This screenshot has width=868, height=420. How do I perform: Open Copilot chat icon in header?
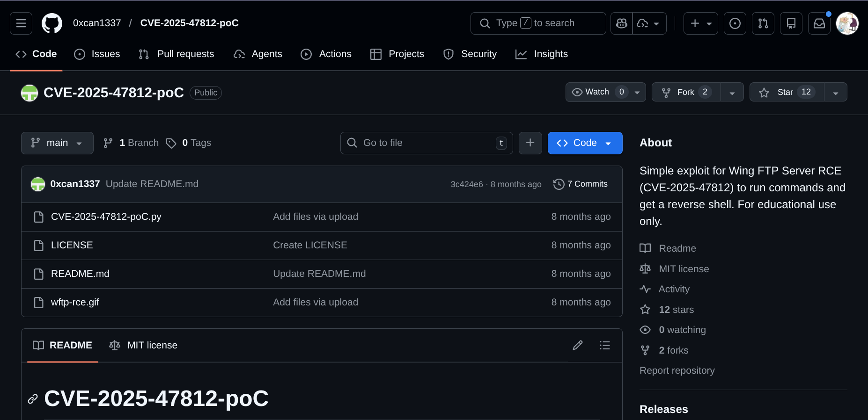(x=622, y=23)
